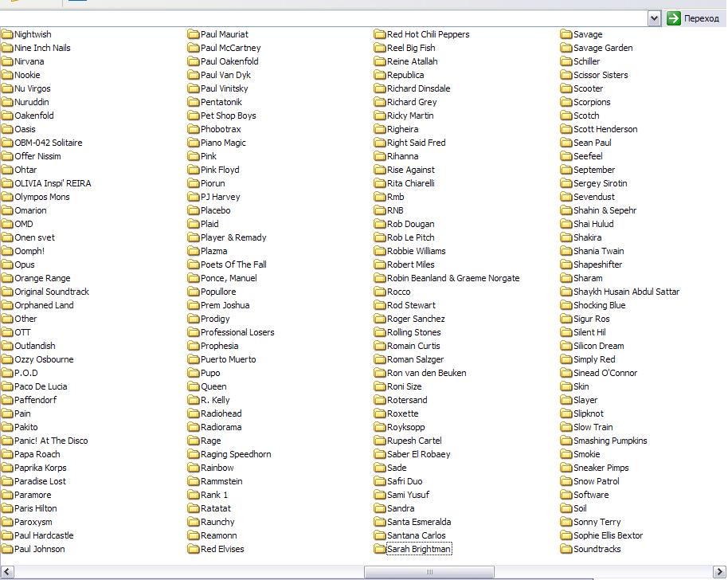Image resolution: width=728 pixels, height=580 pixels.
Task: Open the address bar dropdown arrow
Action: point(654,18)
